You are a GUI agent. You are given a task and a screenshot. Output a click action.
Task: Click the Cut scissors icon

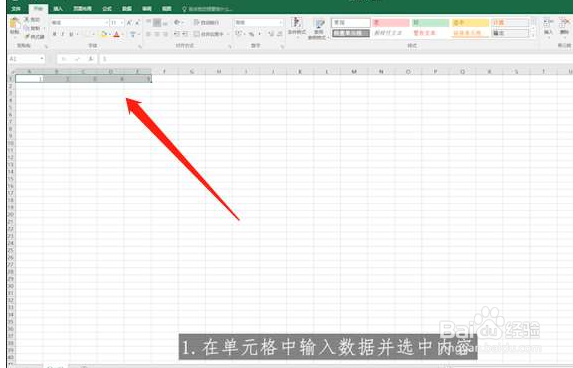click(26, 19)
